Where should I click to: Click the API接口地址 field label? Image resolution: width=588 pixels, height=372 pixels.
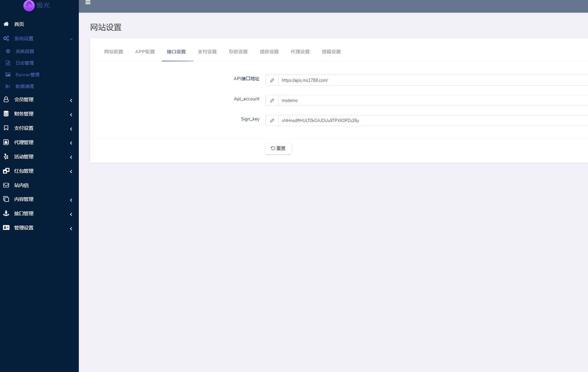click(x=246, y=79)
